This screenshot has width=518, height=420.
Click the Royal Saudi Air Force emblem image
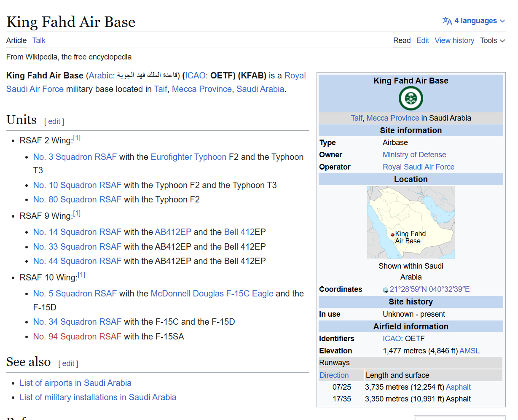coord(411,99)
